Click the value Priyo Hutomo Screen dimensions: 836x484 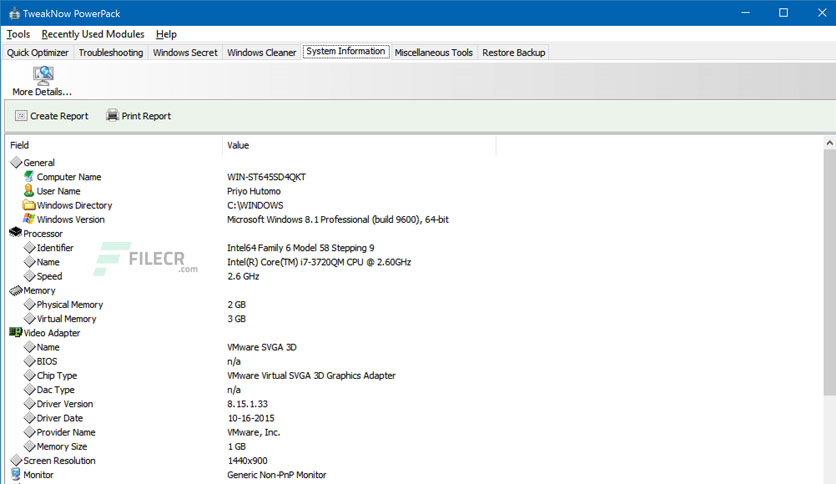point(254,191)
